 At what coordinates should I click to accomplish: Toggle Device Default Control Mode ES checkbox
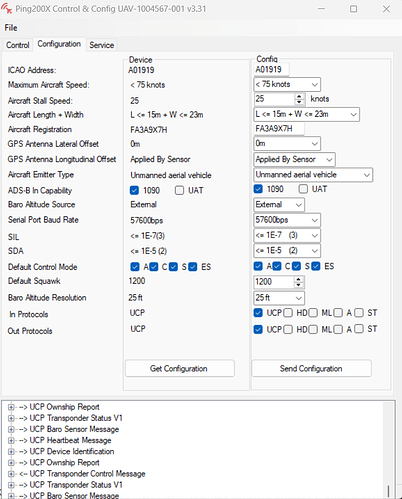pos(193,267)
